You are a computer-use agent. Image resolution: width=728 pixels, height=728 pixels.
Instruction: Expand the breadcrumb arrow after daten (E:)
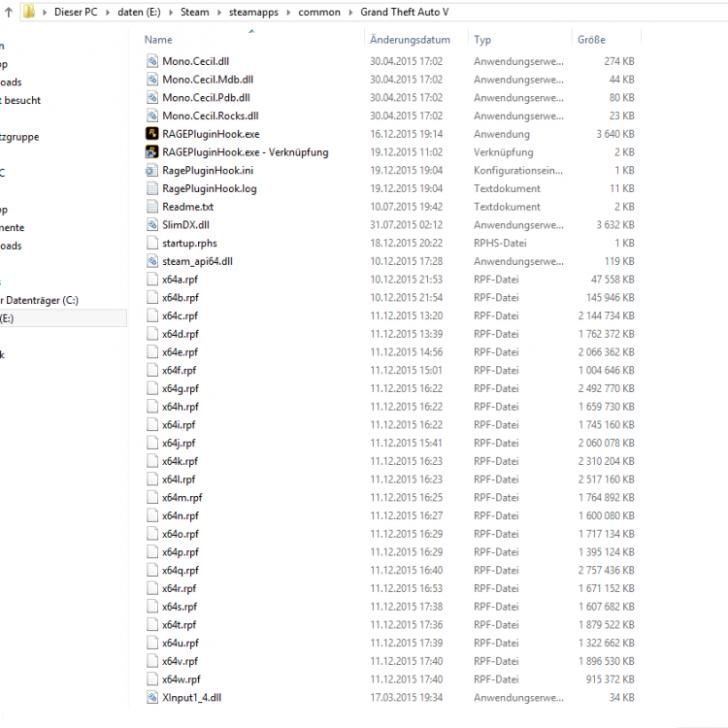click(x=171, y=13)
